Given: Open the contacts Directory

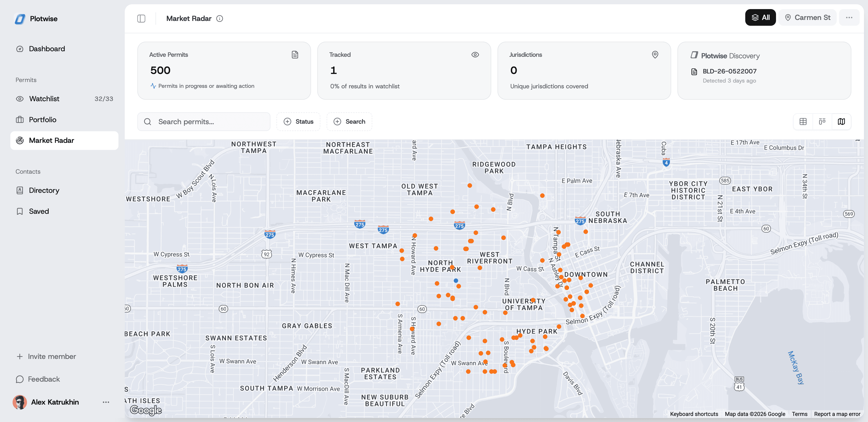Looking at the screenshot, I should coord(44,190).
